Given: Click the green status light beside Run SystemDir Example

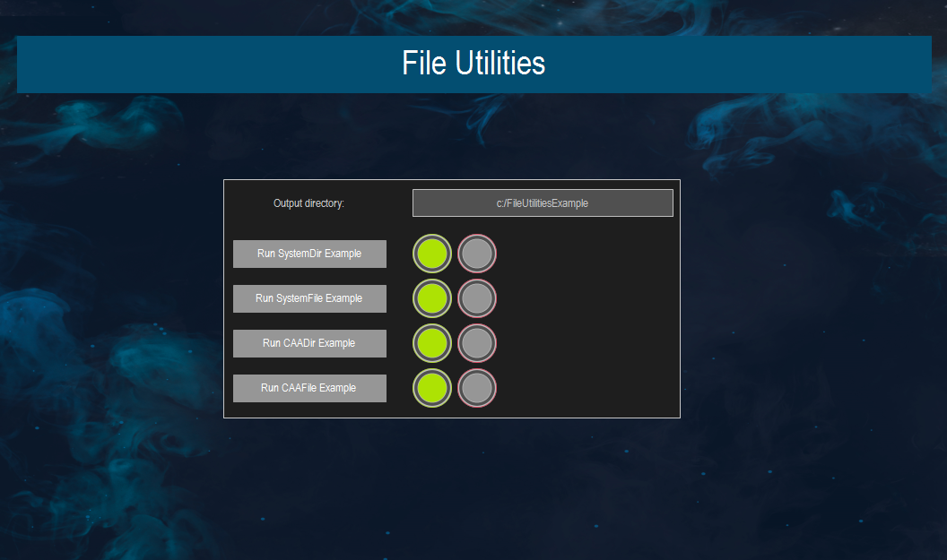Looking at the screenshot, I should (431, 254).
